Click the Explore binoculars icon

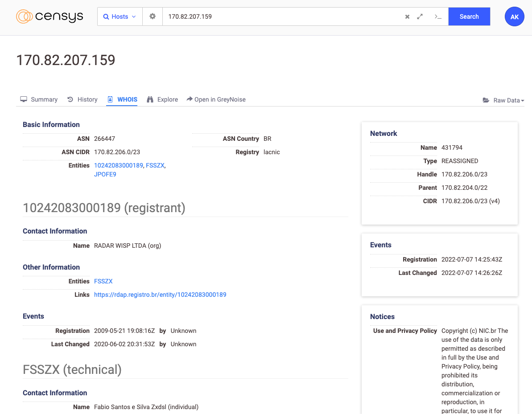(x=150, y=99)
